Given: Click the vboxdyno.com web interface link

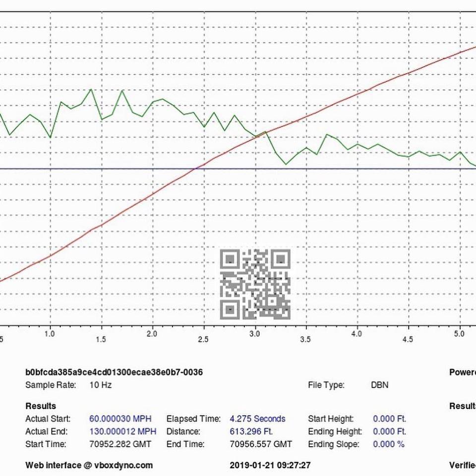Looking at the screenshot, I should pyautogui.click(x=89, y=465).
